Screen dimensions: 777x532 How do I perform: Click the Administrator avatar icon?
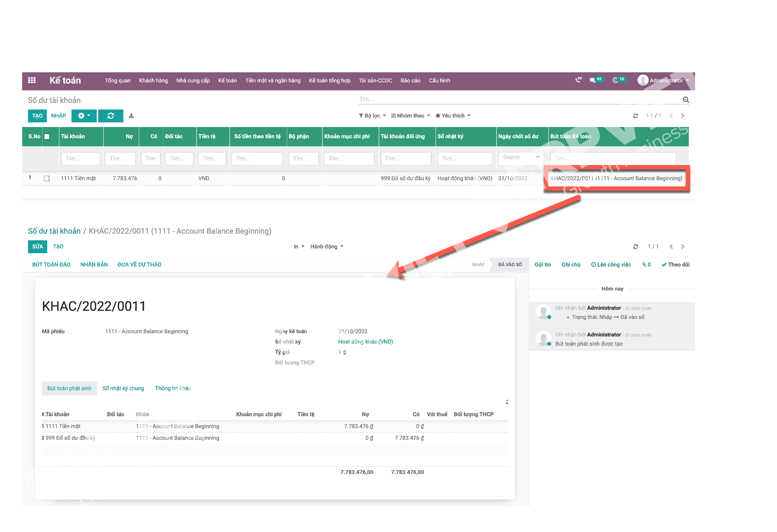coord(643,80)
